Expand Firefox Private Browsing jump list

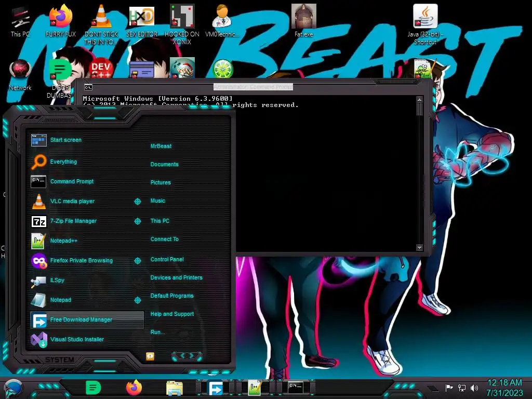tap(137, 261)
